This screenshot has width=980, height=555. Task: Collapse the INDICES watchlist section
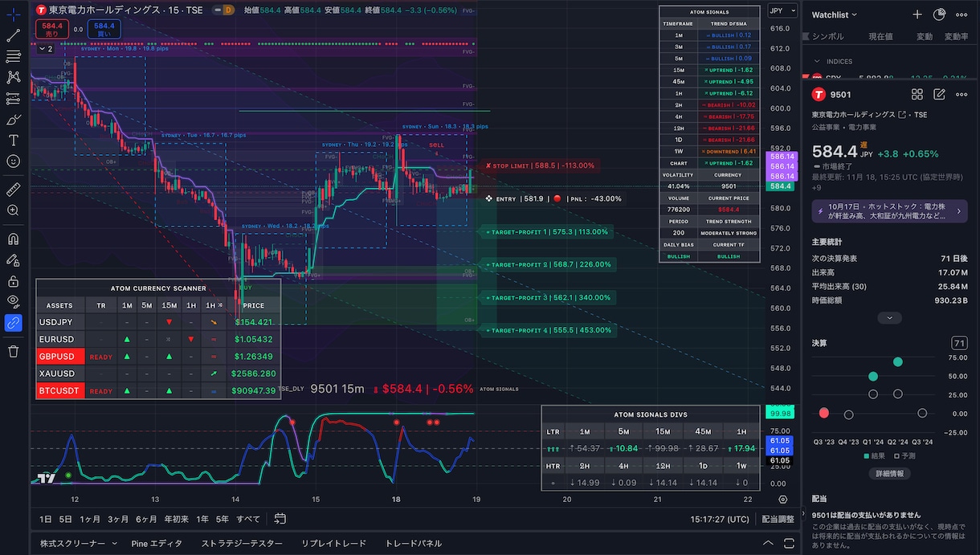click(817, 61)
